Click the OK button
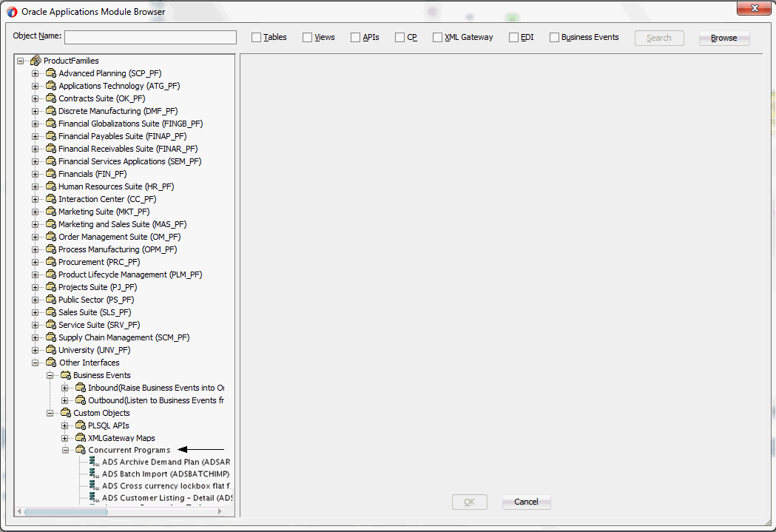Image resolution: width=776 pixels, height=532 pixels. tap(470, 502)
